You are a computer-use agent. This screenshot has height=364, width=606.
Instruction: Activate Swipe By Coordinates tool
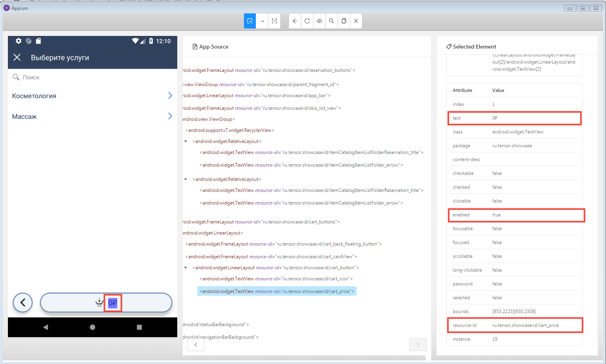[262, 21]
